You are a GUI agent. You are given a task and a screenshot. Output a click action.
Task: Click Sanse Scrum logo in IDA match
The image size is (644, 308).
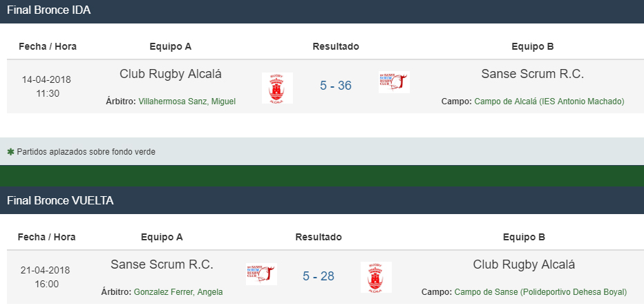(395, 82)
